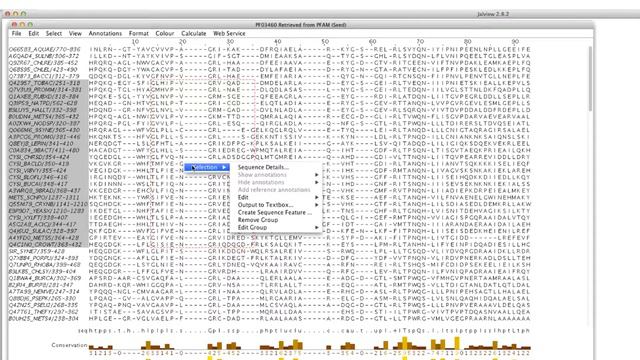Screen dimensions: 640x360
Task: Click column 90 on the alignment ruler
Action: [x=515, y=42]
